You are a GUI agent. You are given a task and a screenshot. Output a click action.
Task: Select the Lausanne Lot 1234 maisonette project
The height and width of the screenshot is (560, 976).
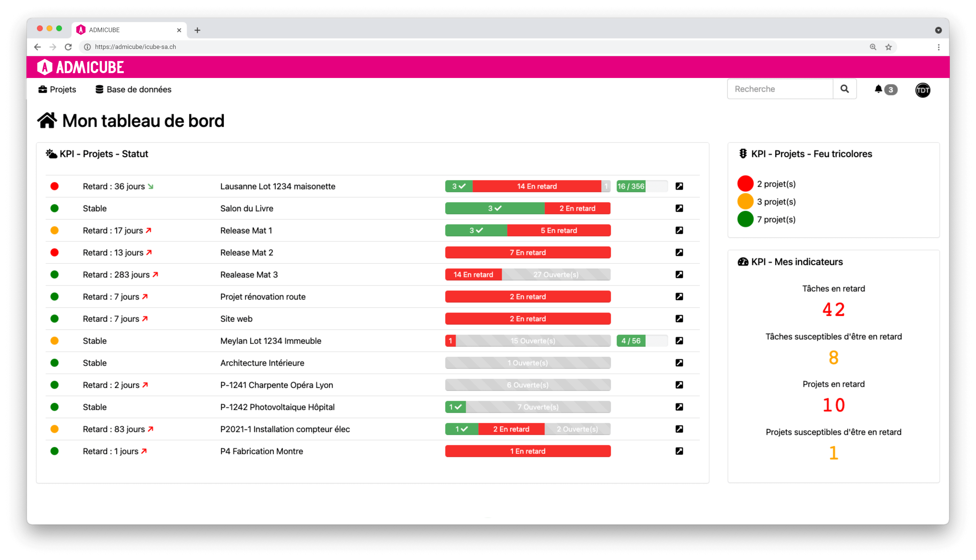point(278,186)
